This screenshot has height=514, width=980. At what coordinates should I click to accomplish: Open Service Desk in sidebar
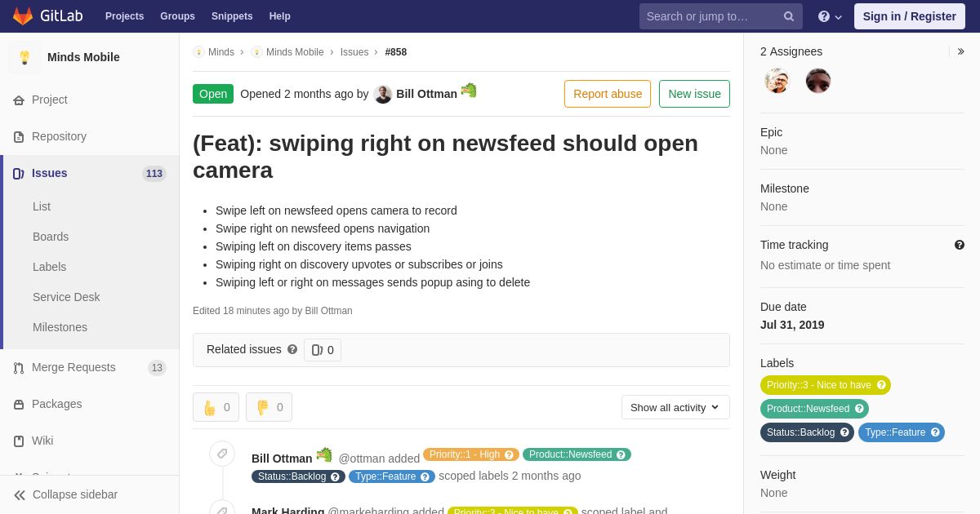pos(66,297)
